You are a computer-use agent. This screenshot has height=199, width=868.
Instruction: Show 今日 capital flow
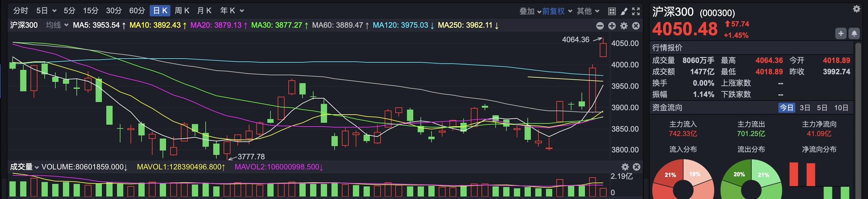coord(787,108)
